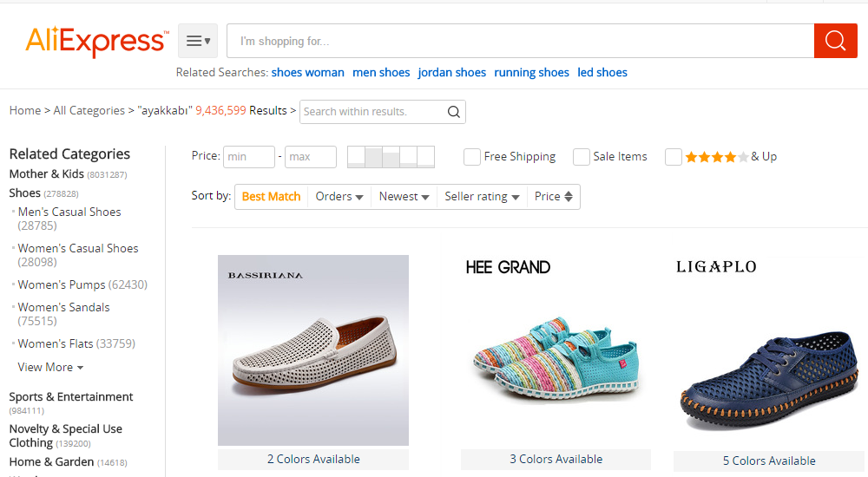The width and height of the screenshot is (868, 477).
Task: Click the search-within-results magnifier icon
Action: point(454,112)
